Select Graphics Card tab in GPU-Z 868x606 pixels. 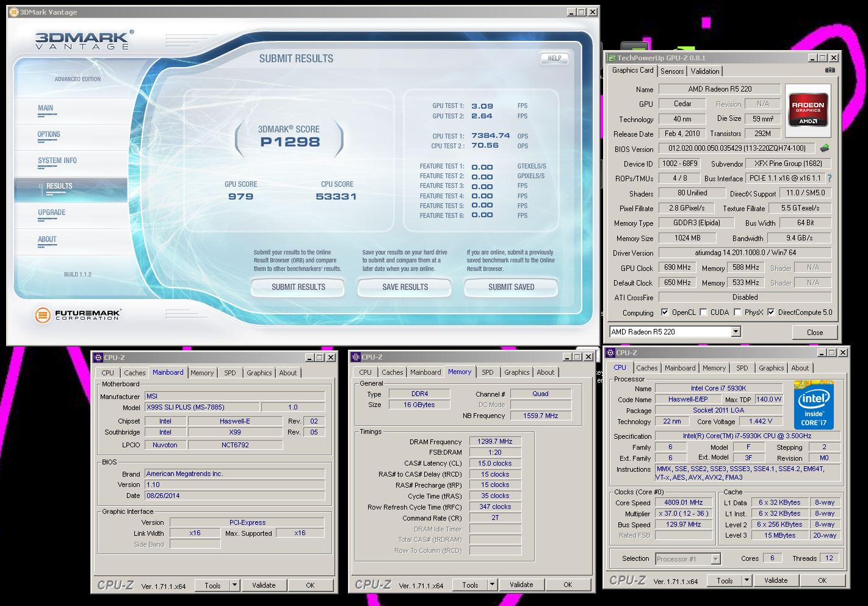tap(633, 70)
